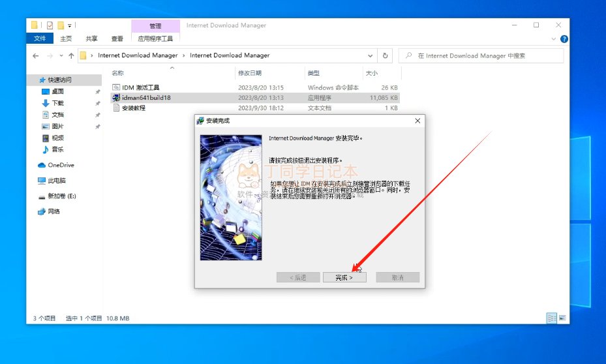This screenshot has height=364, width=606.
Task: Click the folder icon in Explorer title bar
Action: (x=35, y=25)
